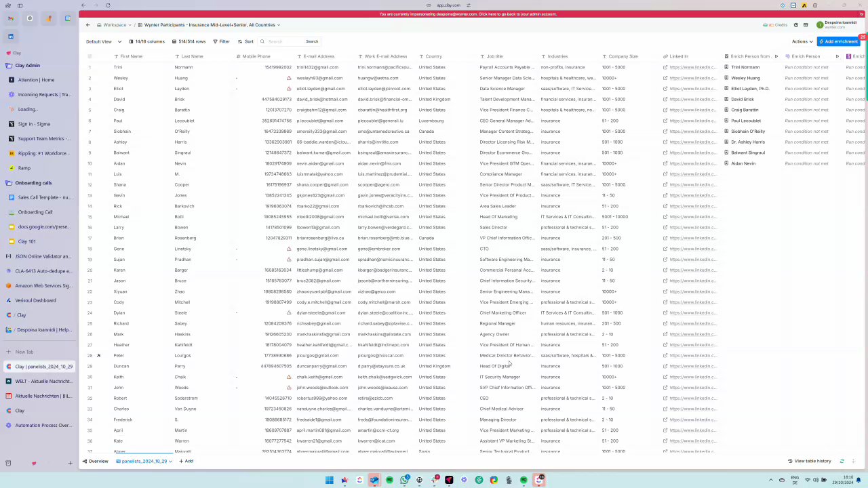Click the Gmail pinned tab icon

(10, 18)
